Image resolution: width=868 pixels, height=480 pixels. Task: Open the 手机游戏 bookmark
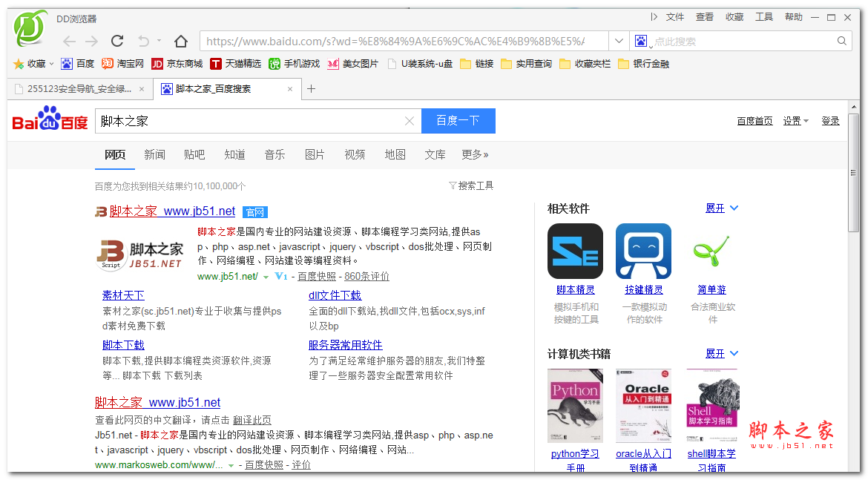click(295, 64)
